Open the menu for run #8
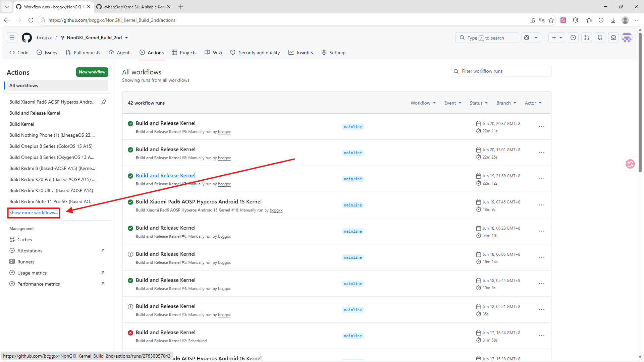The image size is (644, 362). 542,153
